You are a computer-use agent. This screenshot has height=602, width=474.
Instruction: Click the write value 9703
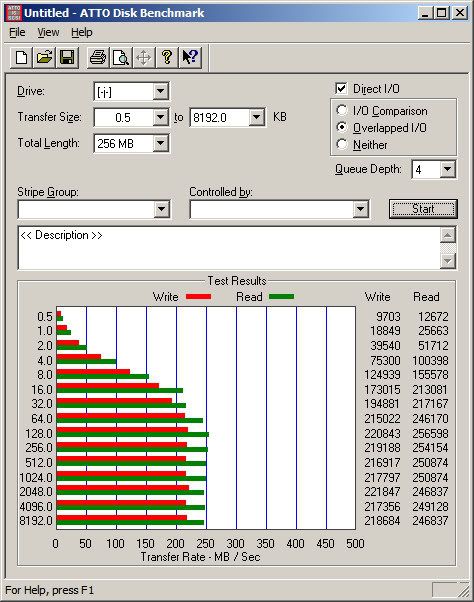point(388,316)
